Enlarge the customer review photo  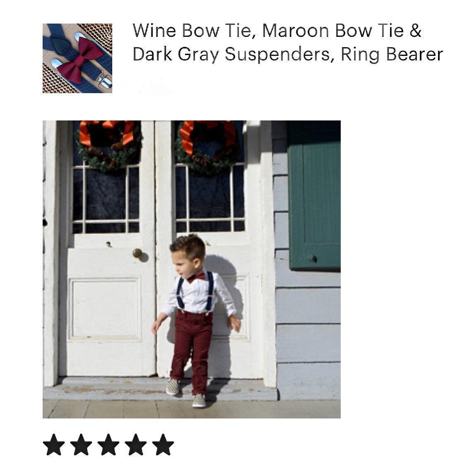pyautogui.click(x=192, y=269)
